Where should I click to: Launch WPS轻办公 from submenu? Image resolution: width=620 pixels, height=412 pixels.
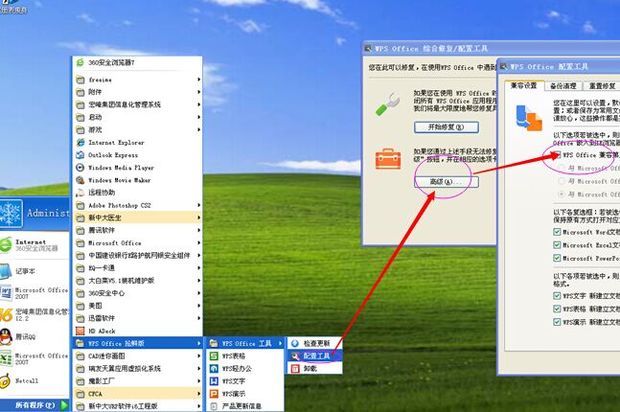click(x=244, y=369)
